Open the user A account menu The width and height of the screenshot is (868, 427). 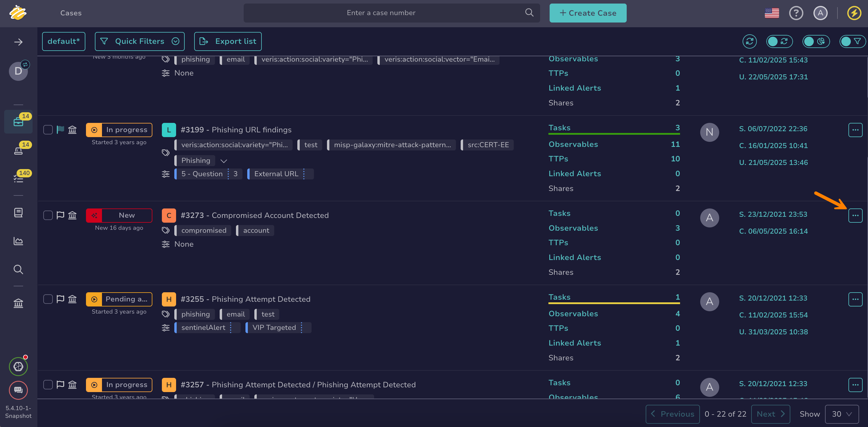(x=820, y=13)
